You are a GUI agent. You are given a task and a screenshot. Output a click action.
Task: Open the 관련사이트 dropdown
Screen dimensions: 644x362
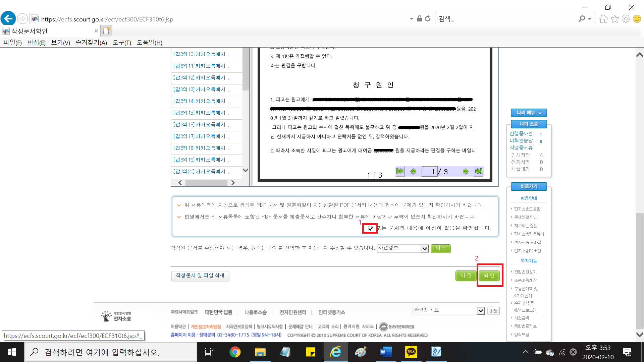click(481, 311)
